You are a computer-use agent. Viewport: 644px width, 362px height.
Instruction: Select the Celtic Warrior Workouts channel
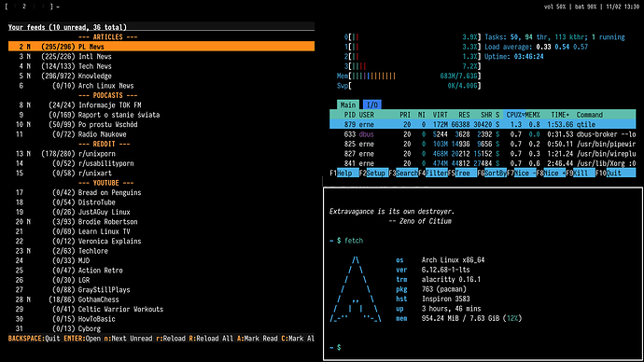[161, 309]
